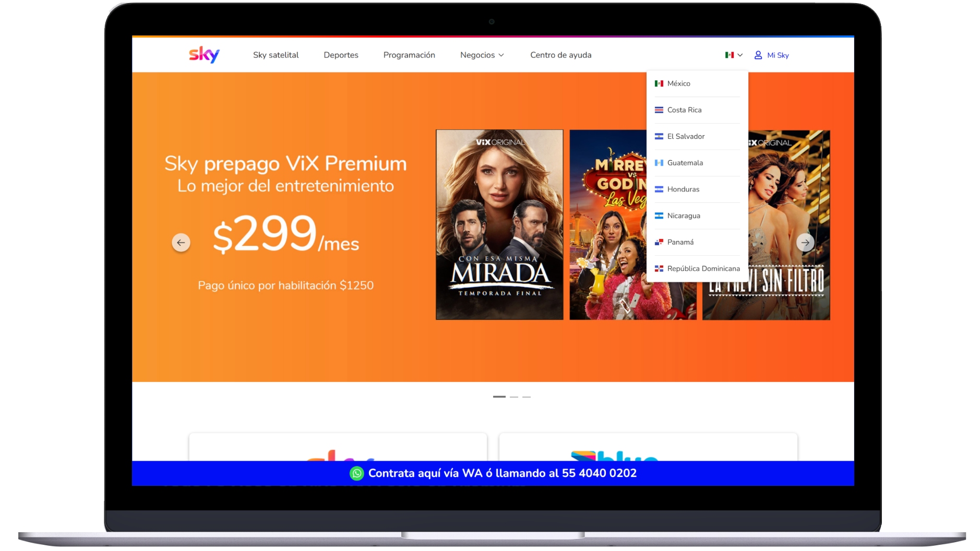Image resolution: width=980 pixels, height=551 pixels.
Task: Click the WhatsApp icon in the blue banner
Action: pyautogui.click(x=356, y=473)
